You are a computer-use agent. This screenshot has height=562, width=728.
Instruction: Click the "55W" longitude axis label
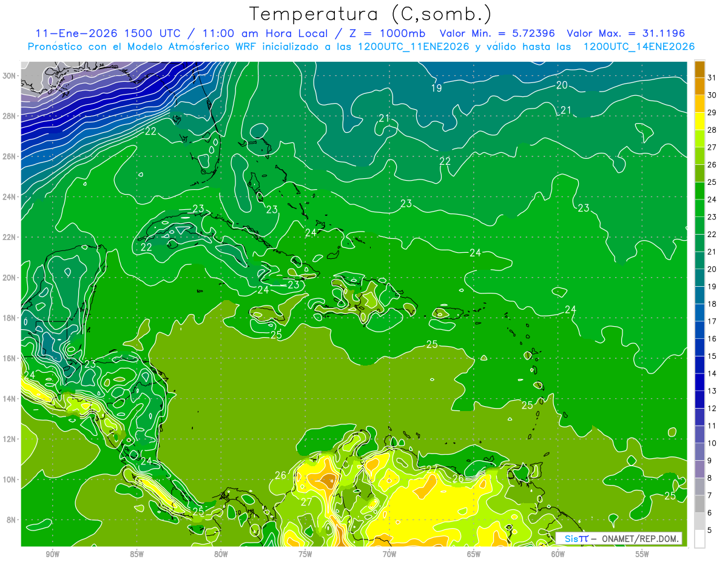(x=642, y=554)
